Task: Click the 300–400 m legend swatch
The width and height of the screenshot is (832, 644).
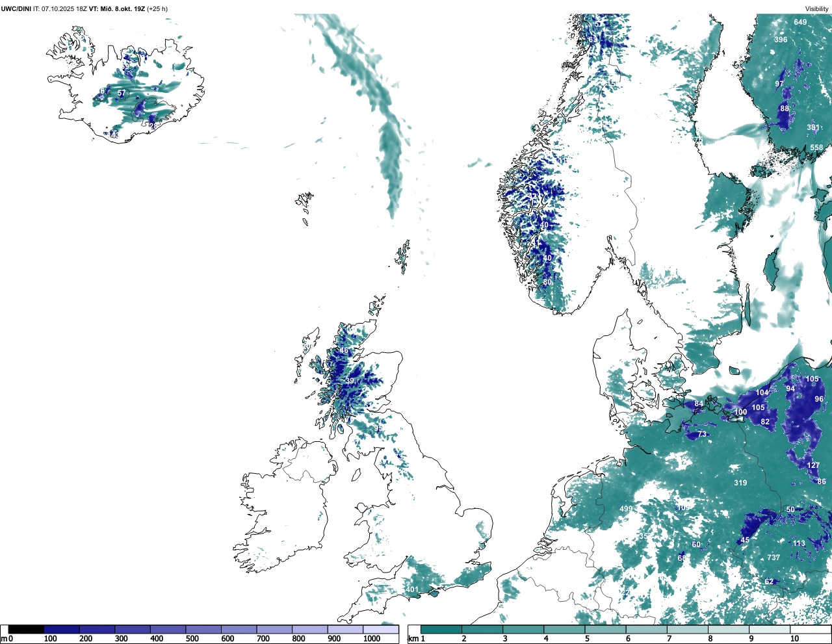Action: coord(133,629)
